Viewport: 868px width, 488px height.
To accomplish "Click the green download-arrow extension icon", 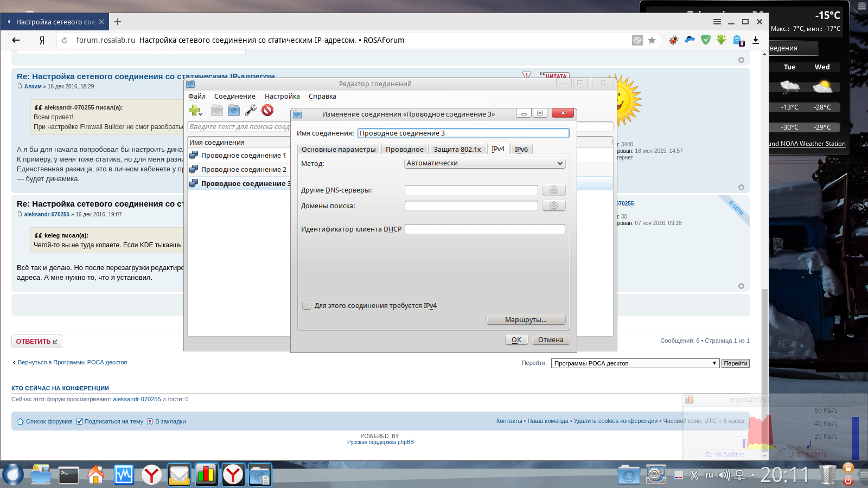I will [x=721, y=40].
